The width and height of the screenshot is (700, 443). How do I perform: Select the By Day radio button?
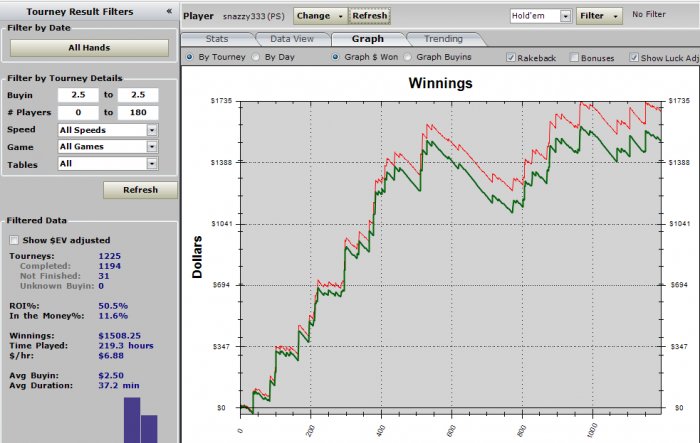coord(256,57)
